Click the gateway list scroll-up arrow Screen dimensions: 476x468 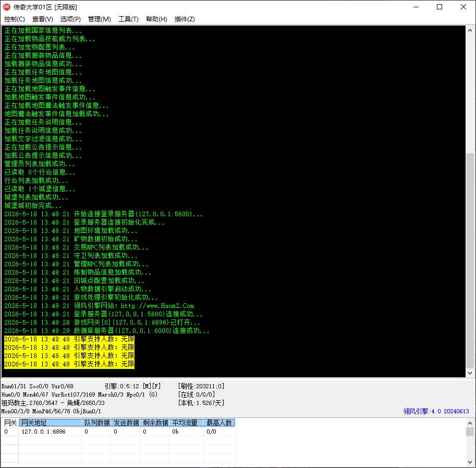point(470,423)
